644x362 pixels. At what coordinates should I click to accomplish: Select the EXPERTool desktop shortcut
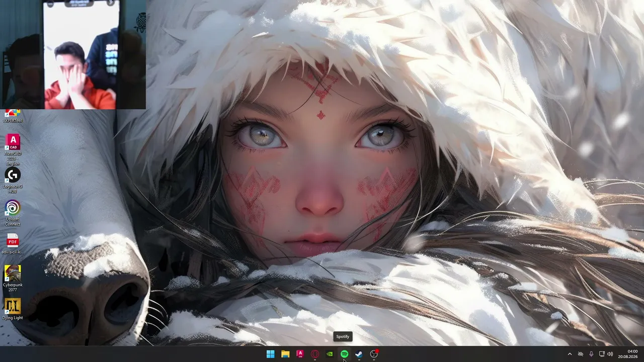click(x=13, y=117)
